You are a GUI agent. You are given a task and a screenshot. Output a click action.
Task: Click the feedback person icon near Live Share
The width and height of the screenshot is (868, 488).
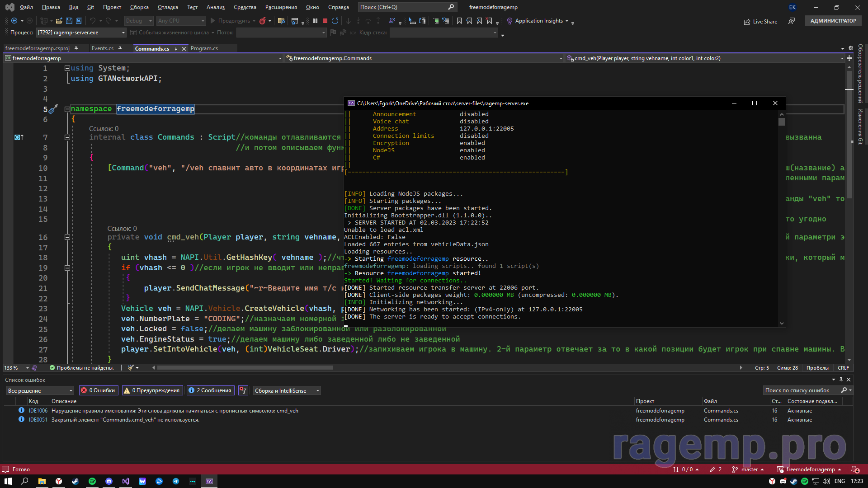click(792, 21)
